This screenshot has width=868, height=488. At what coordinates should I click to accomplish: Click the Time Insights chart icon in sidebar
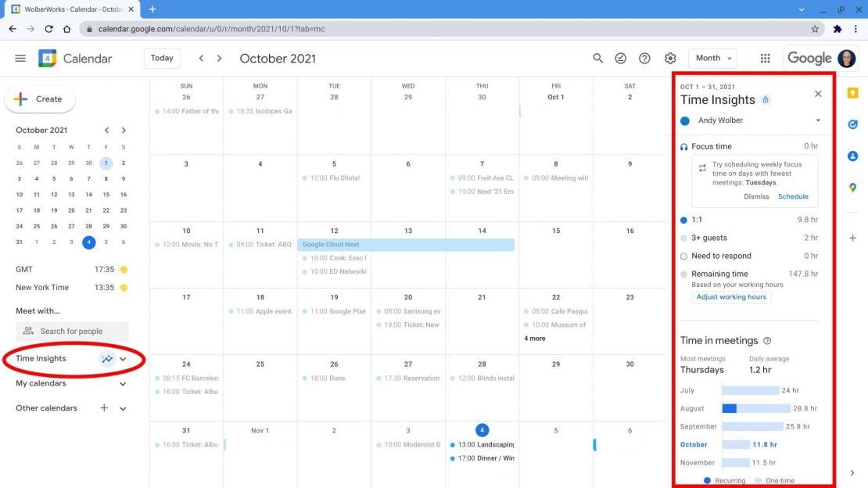coord(107,359)
